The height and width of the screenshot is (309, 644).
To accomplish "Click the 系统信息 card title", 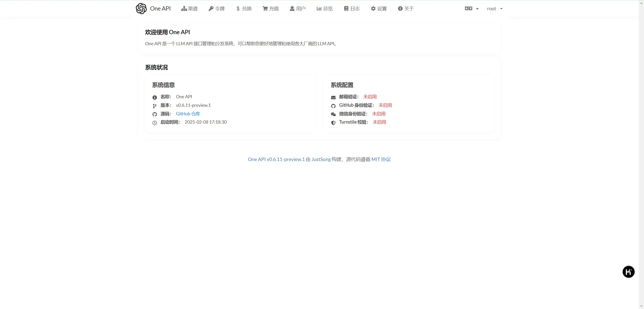I will (x=163, y=85).
